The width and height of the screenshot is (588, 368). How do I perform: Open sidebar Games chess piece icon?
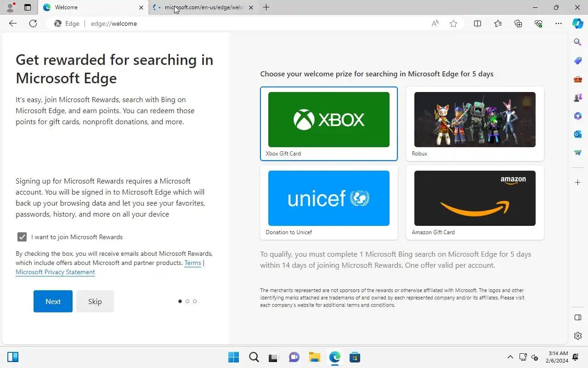578,98
